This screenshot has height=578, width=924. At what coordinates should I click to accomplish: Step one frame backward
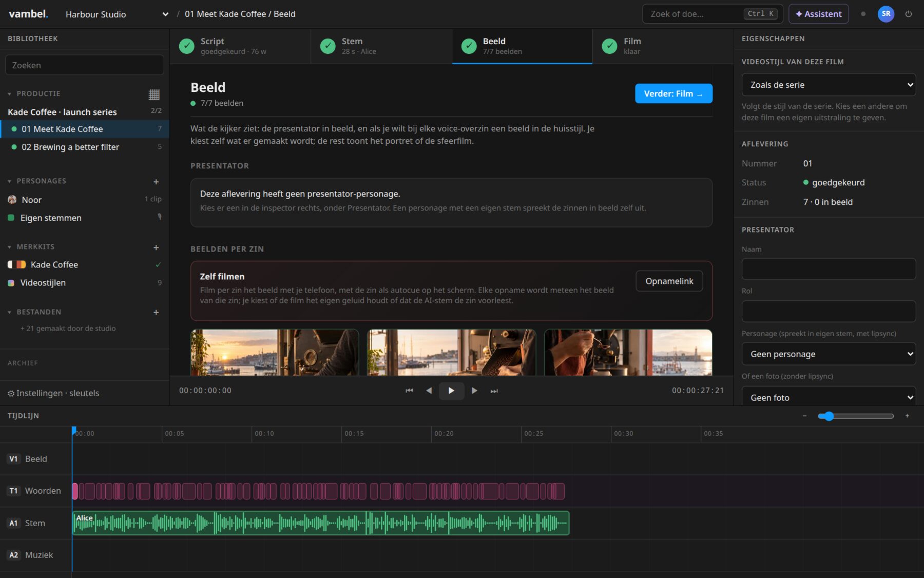click(x=429, y=391)
